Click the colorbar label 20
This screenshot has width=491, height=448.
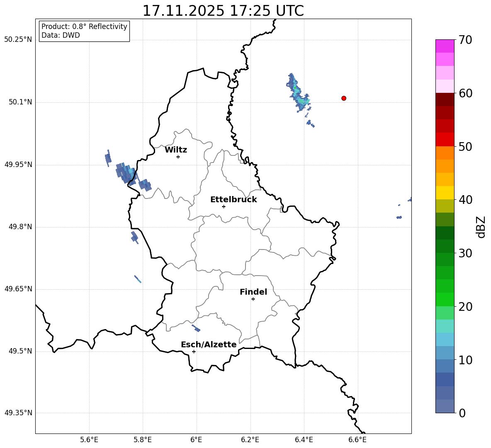[x=465, y=307]
